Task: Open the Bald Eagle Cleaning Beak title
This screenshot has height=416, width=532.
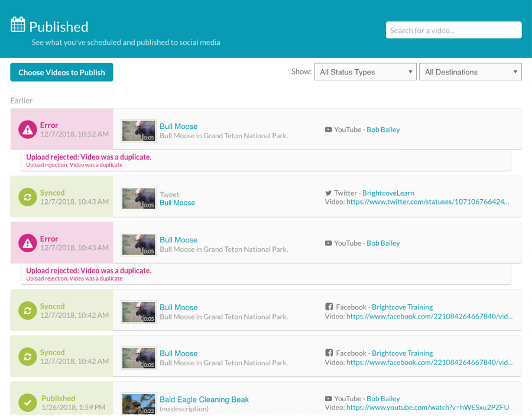Action: click(x=204, y=399)
